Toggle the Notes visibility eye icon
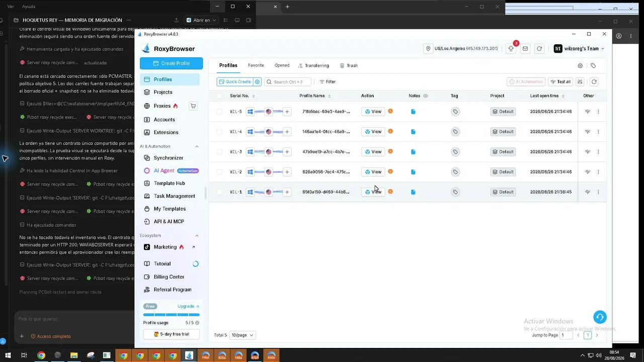This screenshot has width=644, height=362. point(426,96)
